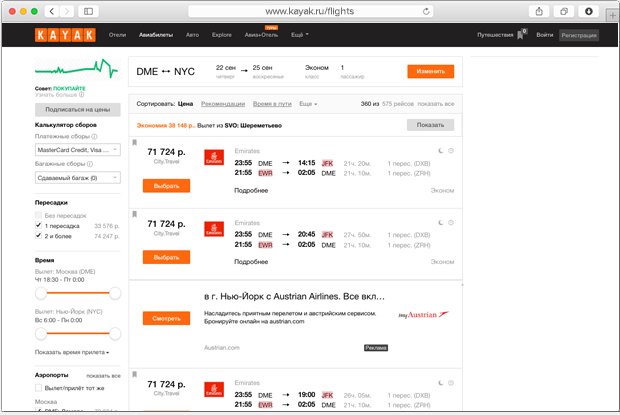Click the www.kayak.ru/flights address bar
The width and height of the screenshot is (620, 415).
click(x=310, y=11)
